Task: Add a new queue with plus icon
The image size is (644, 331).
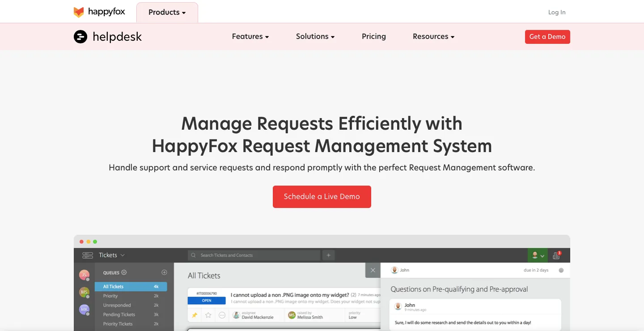Action: pos(164,272)
